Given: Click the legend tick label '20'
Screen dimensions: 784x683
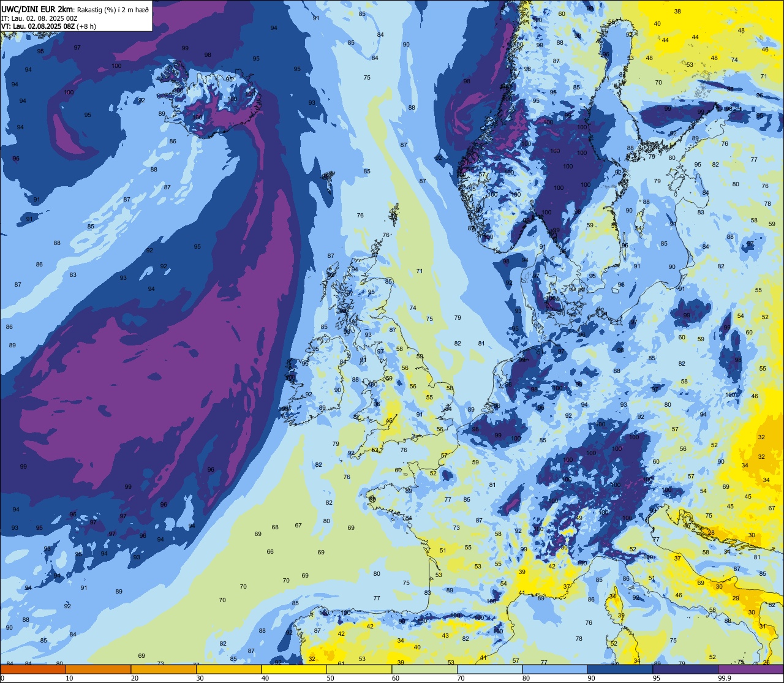Looking at the screenshot, I should [135, 678].
